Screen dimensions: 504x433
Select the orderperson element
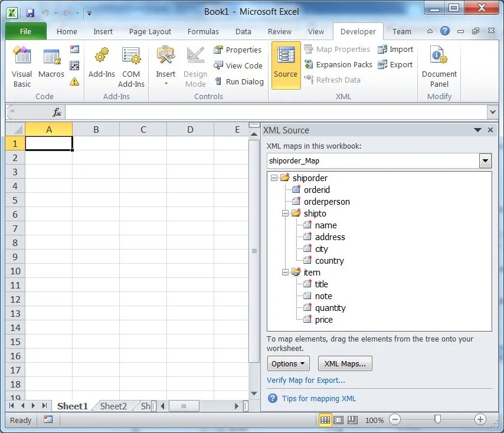tap(326, 202)
